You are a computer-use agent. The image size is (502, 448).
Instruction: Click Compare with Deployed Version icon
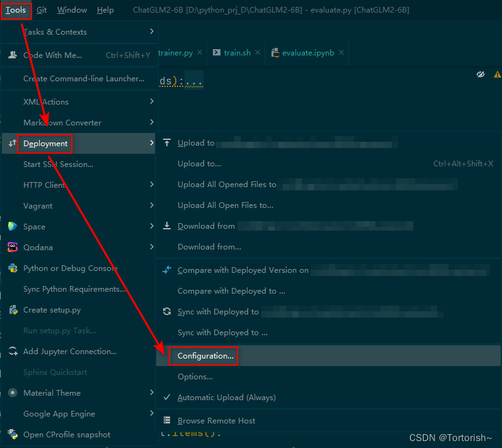coord(167,270)
